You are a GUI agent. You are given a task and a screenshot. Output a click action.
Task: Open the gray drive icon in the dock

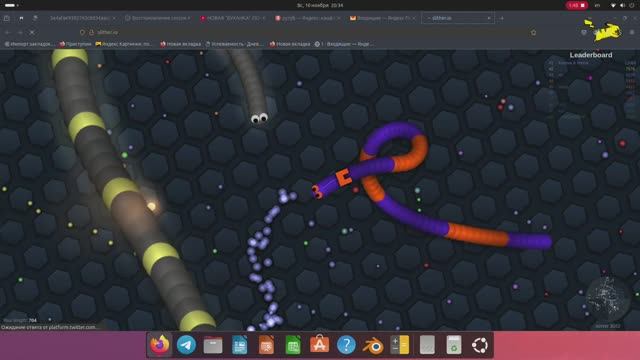pyautogui.click(x=427, y=345)
